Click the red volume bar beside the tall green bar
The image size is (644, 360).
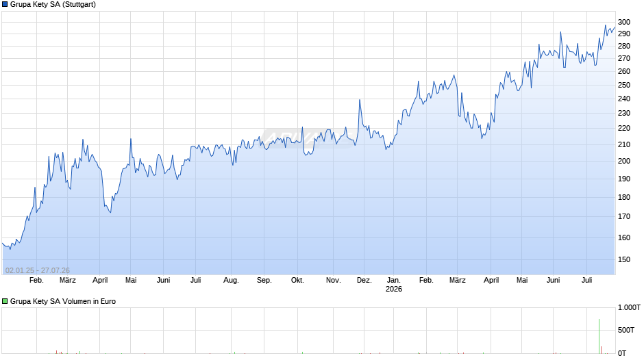click(x=602, y=350)
